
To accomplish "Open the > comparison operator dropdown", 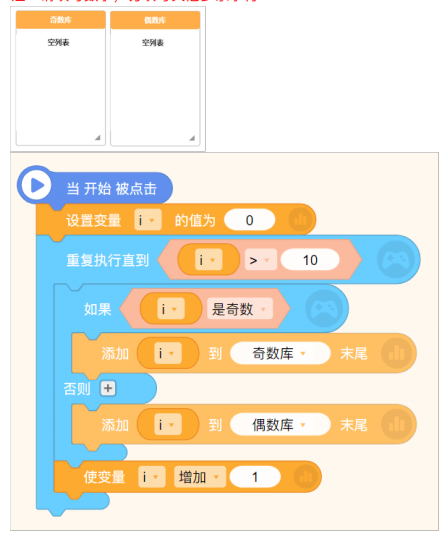I will (260, 260).
